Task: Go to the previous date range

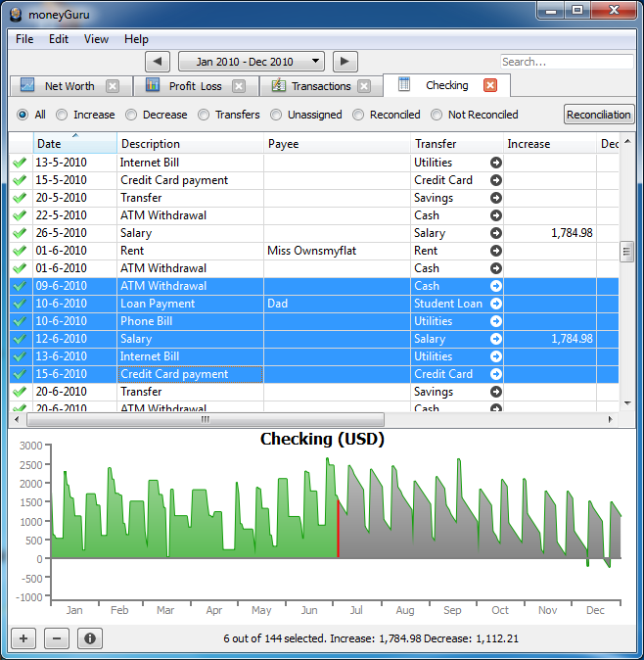Action: pos(159,62)
